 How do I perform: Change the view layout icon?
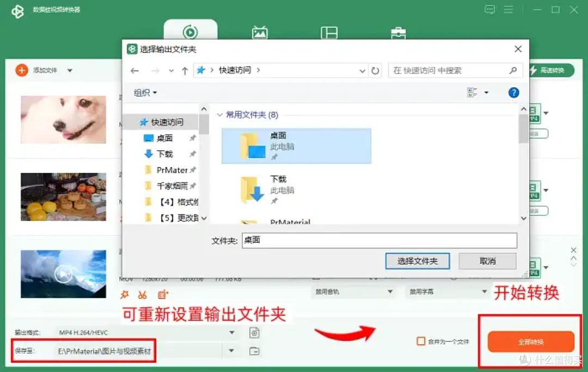472,92
